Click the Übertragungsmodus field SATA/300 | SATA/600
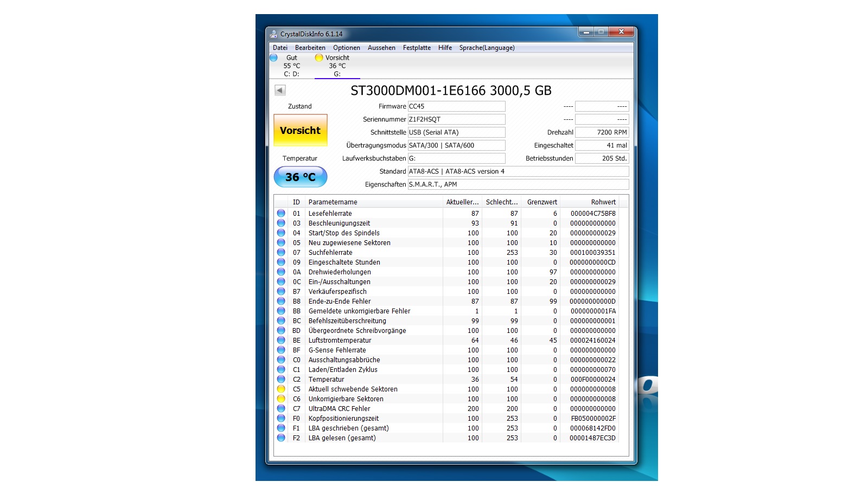The width and height of the screenshot is (868, 488). [x=457, y=145]
